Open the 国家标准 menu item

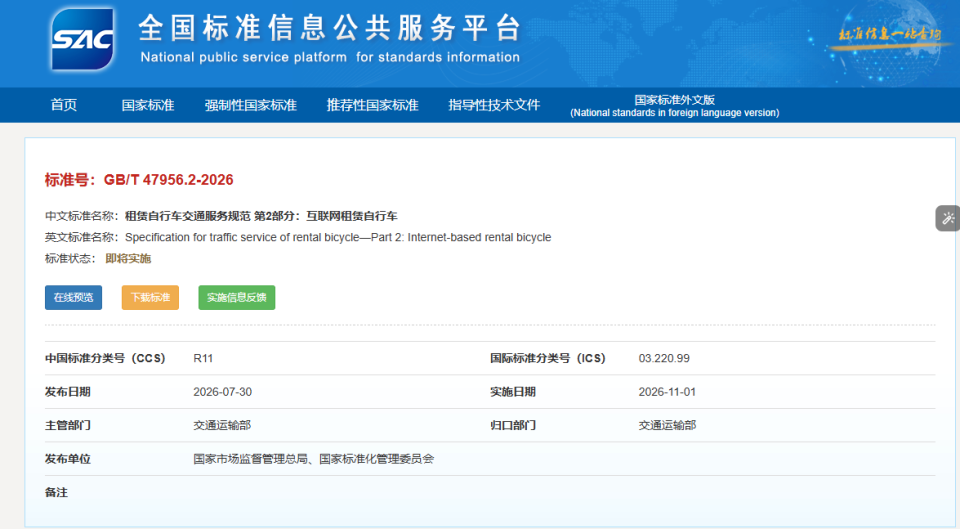click(x=148, y=105)
